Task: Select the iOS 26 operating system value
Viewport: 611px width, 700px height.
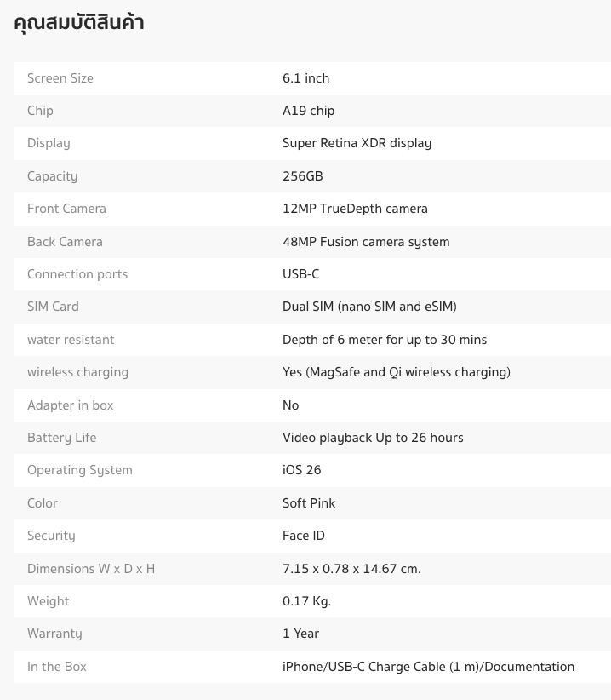Action: click(x=301, y=470)
